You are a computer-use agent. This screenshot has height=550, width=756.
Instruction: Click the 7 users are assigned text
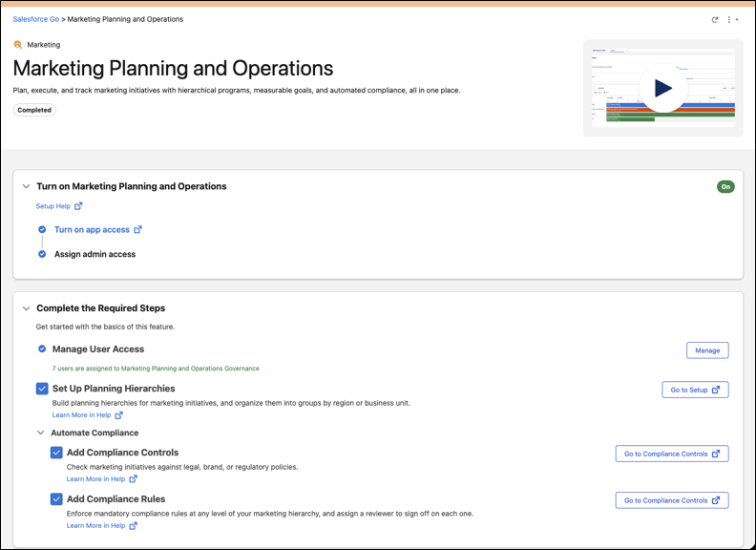point(156,369)
